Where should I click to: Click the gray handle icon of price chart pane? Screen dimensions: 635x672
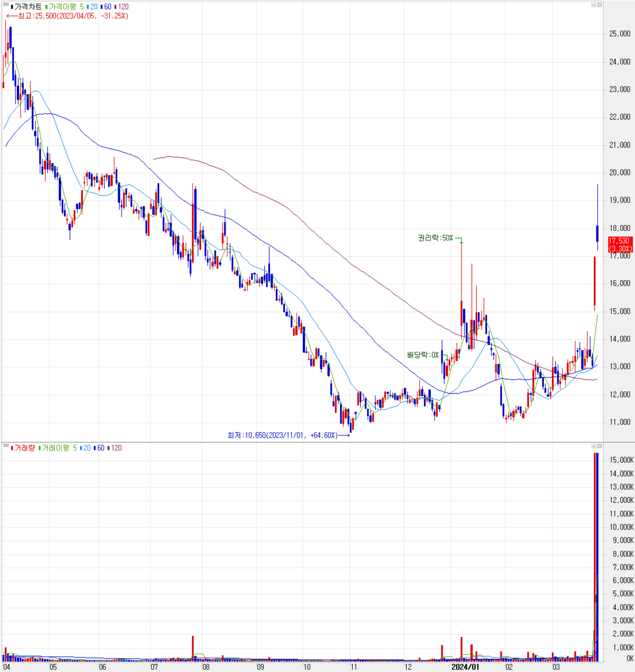point(6,4)
